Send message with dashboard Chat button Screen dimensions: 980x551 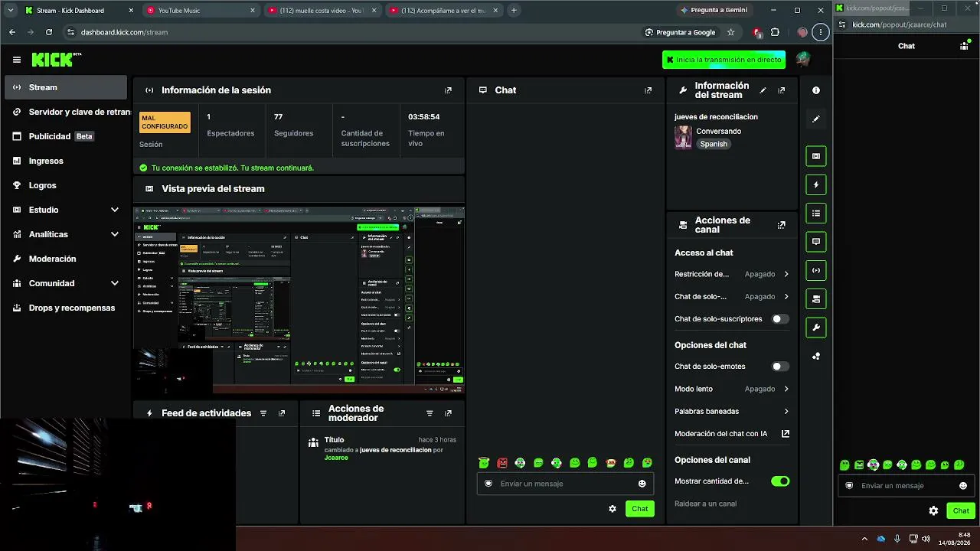pyautogui.click(x=640, y=509)
